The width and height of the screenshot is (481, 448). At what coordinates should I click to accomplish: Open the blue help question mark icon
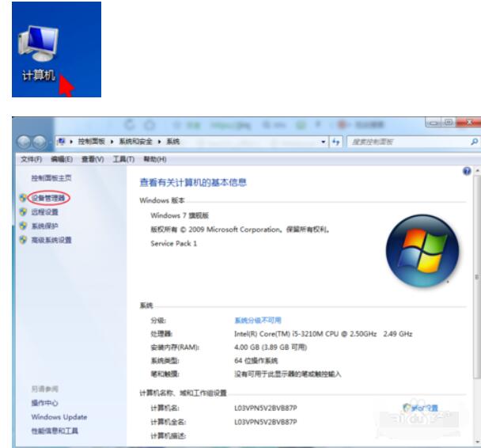467,171
